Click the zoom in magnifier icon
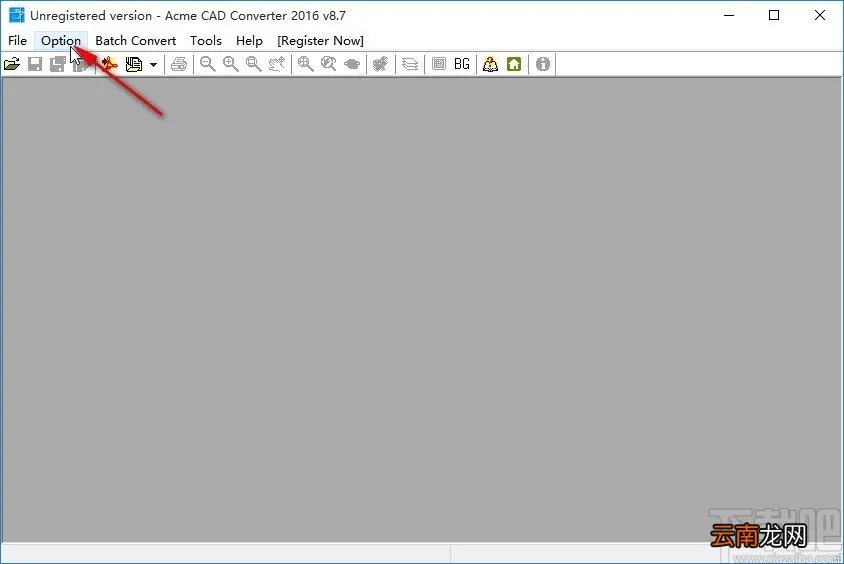 click(230, 64)
